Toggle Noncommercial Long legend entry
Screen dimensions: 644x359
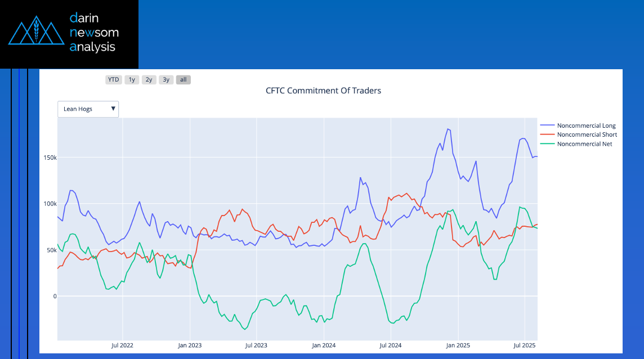click(x=586, y=125)
